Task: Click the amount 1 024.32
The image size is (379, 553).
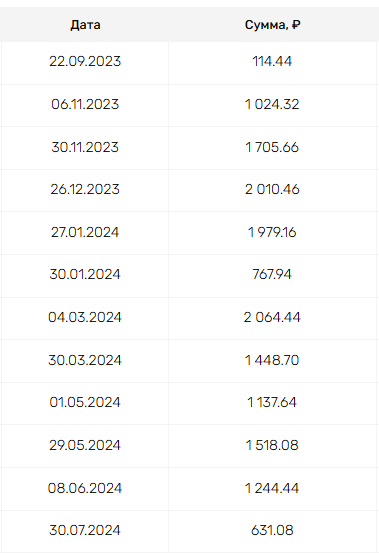Action: pyautogui.click(x=272, y=104)
